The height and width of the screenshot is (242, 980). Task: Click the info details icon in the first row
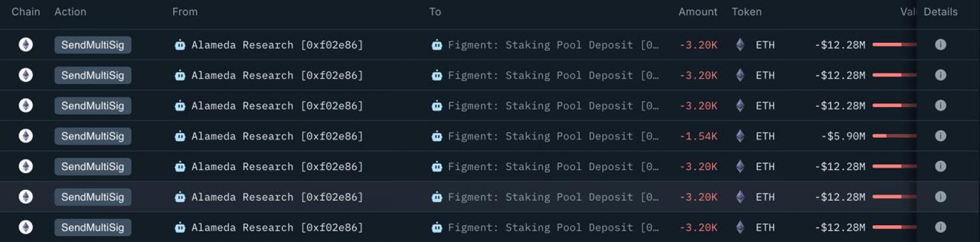[x=940, y=45]
